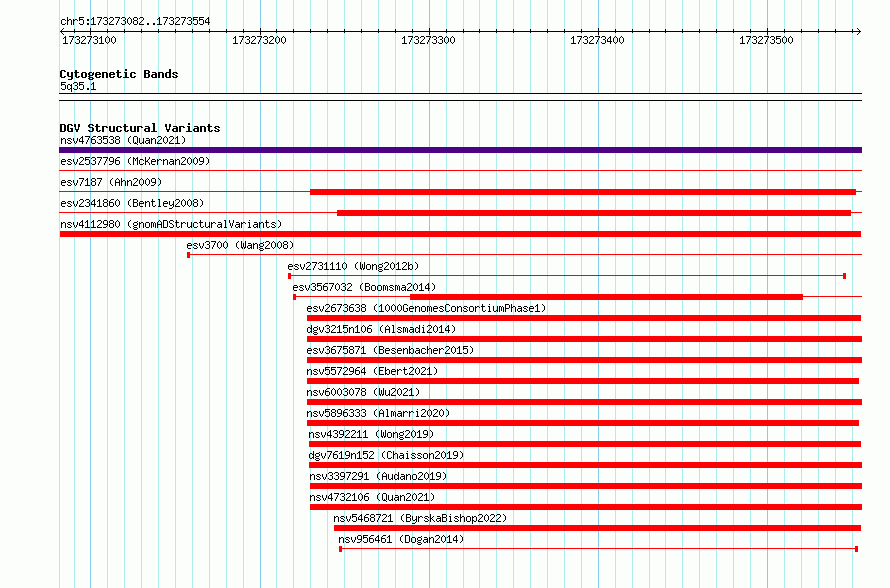The image size is (890, 588).
Task: Click the 173273200 ruler position
Action: click(x=259, y=40)
